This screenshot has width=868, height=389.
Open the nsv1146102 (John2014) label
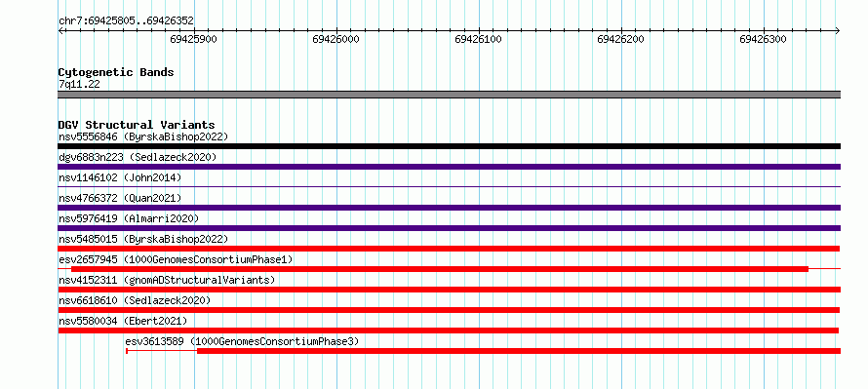tap(120, 177)
